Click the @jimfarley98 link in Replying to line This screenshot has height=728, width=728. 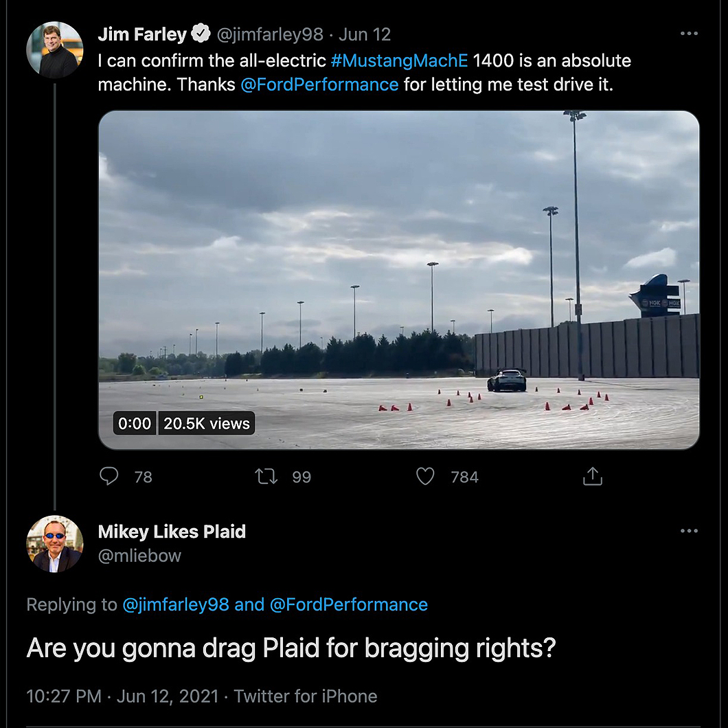tap(176, 604)
